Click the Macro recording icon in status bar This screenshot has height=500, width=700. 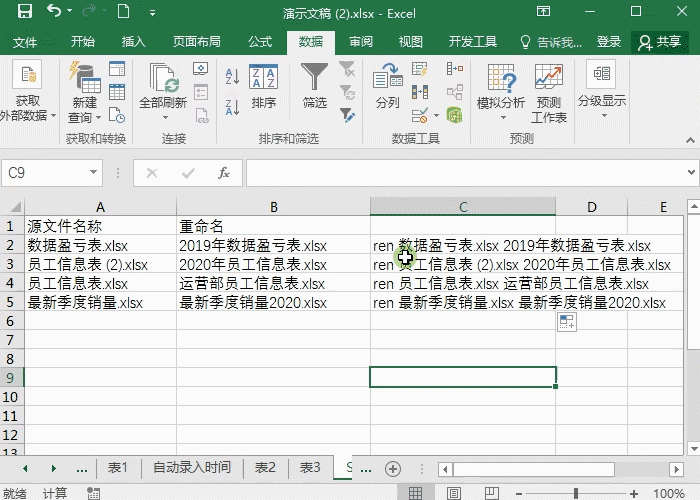pos(93,493)
